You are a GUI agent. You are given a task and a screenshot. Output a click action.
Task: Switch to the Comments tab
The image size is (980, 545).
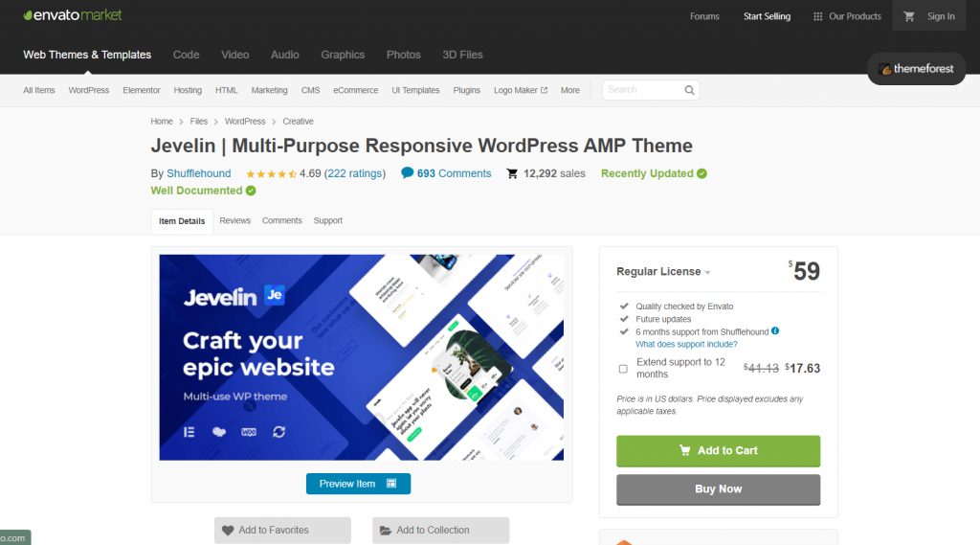coord(282,220)
